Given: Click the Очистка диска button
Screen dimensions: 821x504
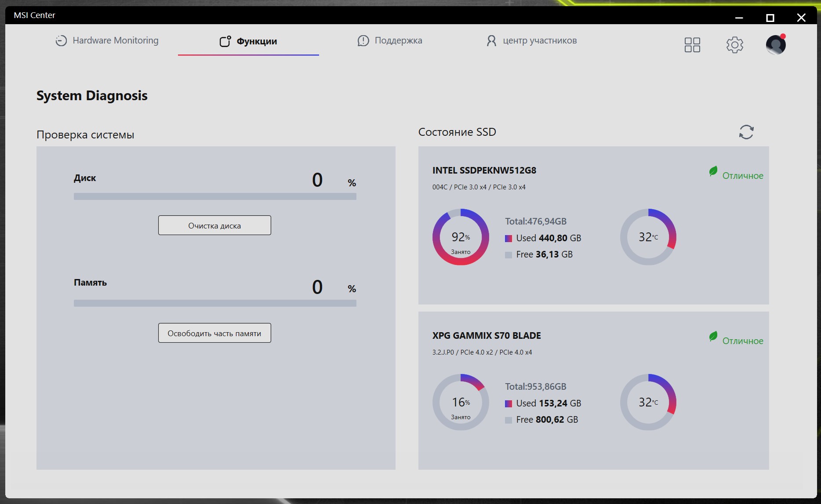Looking at the screenshot, I should [214, 225].
